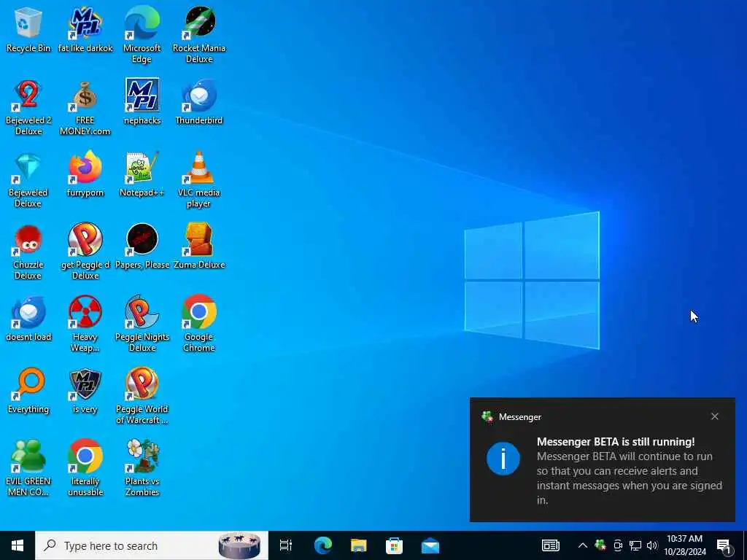
Task: Select Chrome shortcut labeled 'literally unusable'
Action: pyautogui.click(x=85, y=469)
